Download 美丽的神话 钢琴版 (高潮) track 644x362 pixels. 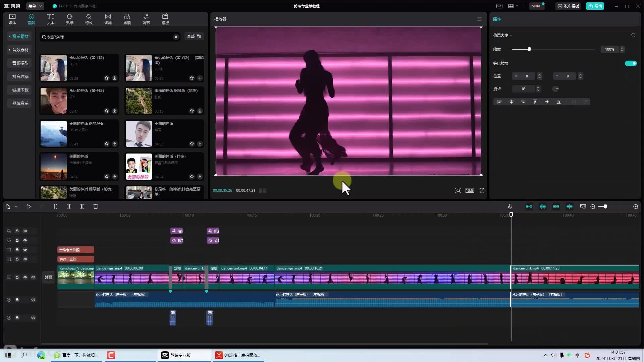(200, 111)
